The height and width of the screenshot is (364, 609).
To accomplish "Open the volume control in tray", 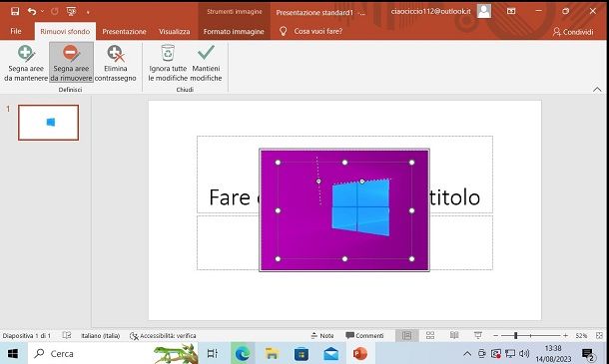I will (524, 353).
